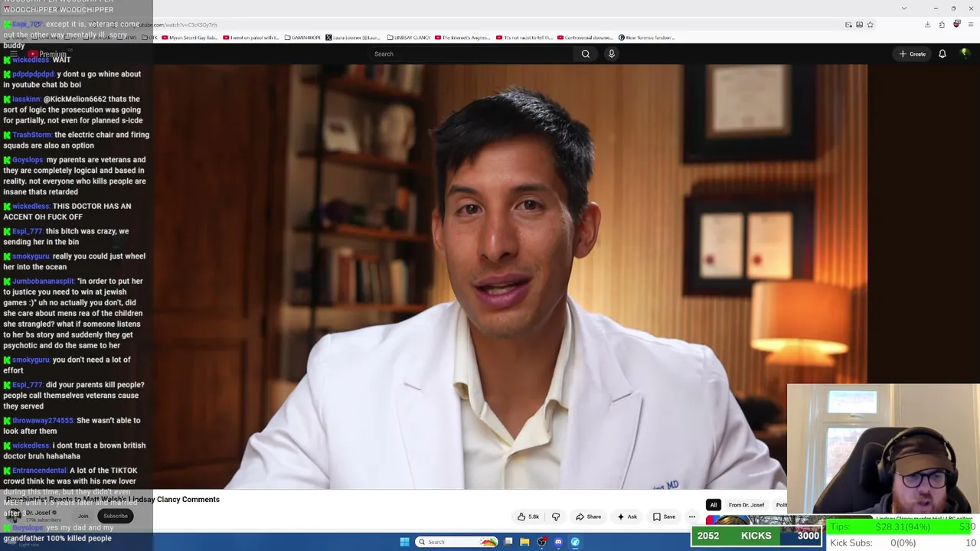Click the red shield extension icon
This screenshot has height=551, width=980.
[x=956, y=24]
